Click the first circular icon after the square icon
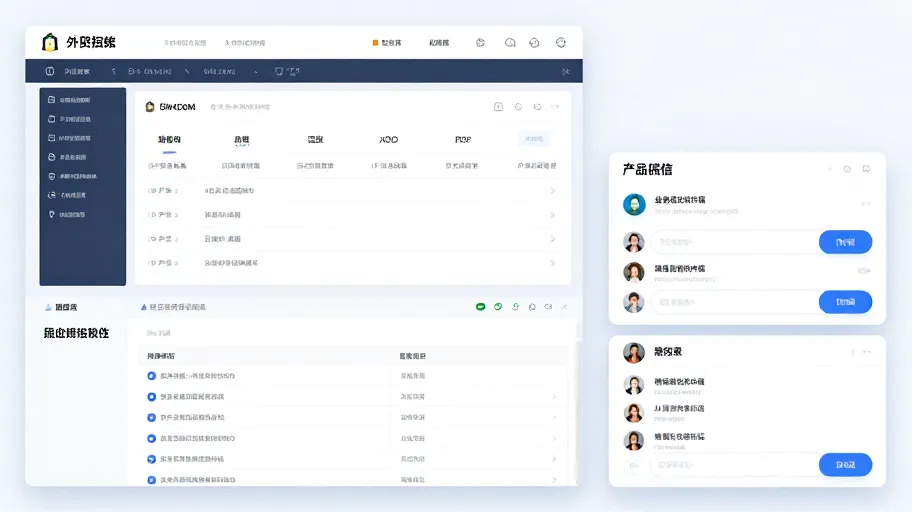This screenshot has height=512, width=912. coord(518,106)
